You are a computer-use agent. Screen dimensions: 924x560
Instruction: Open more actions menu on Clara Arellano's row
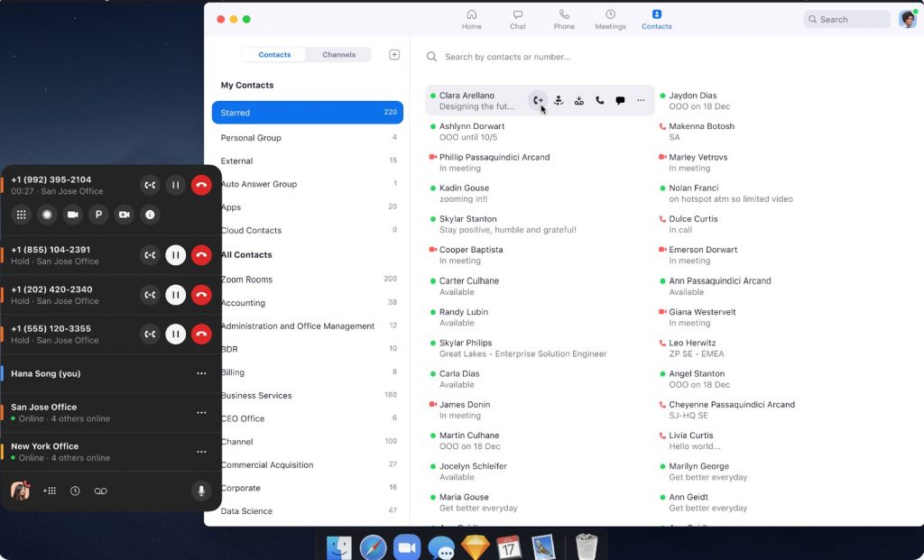pyautogui.click(x=641, y=100)
